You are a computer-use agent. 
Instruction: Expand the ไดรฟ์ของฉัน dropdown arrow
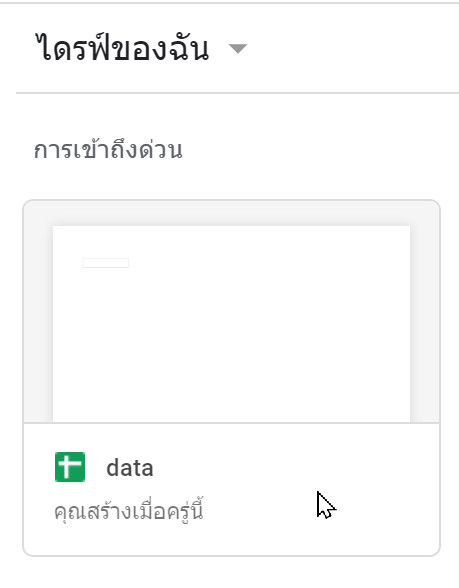(238, 48)
